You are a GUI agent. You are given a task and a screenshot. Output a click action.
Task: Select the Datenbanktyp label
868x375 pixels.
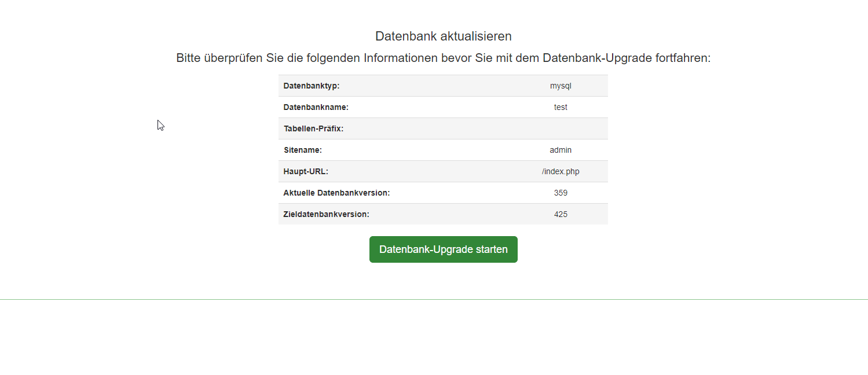[311, 86]
